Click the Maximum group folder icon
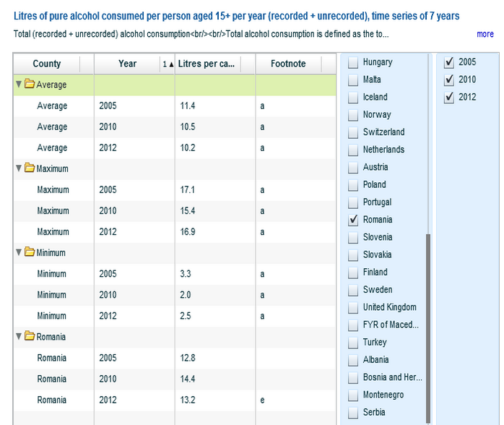 pyautogui.click(x=30, y=168)
